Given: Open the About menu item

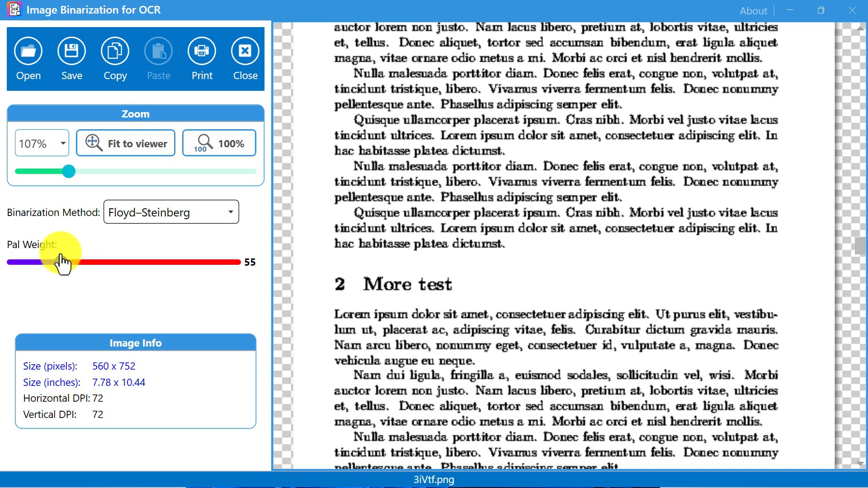Looking at the screenshot, I should 753,10.
